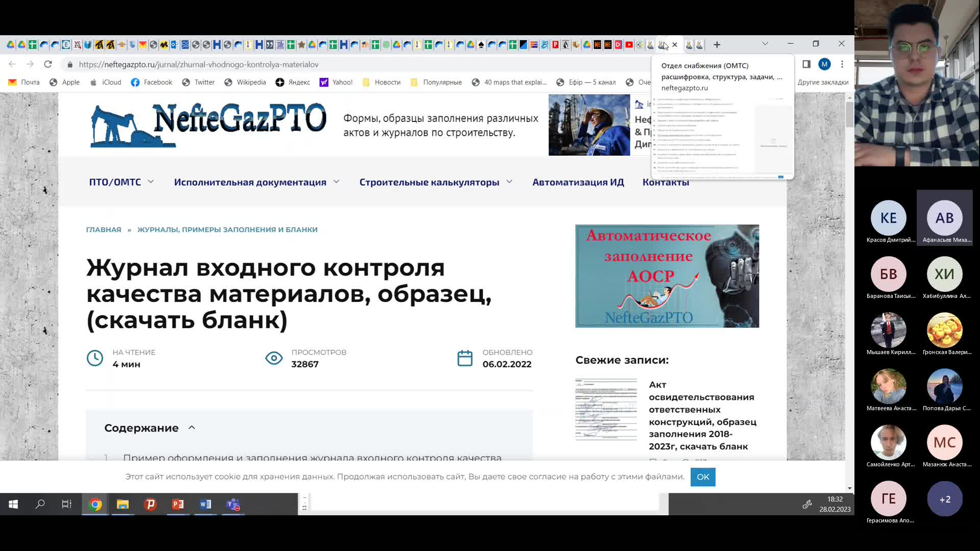The image size is (980, 551).
Task: Open the Facebook bookmark
Action: point(152,82)
